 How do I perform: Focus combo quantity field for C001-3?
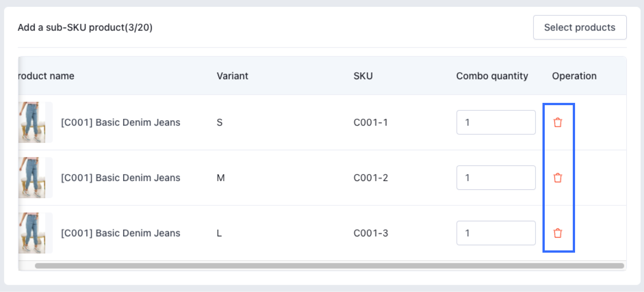[x=496, y=233]
